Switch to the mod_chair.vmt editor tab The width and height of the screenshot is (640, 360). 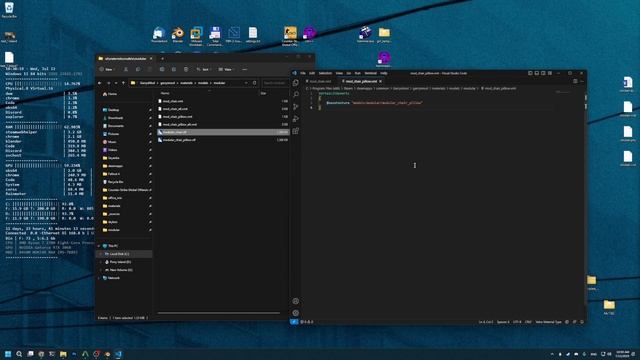coord(321,81)
